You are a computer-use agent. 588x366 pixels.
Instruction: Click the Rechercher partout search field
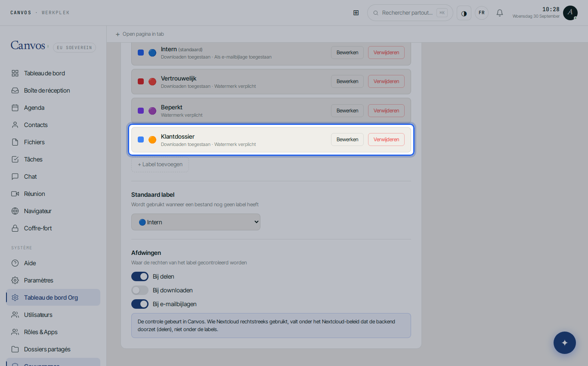tap(410, 13)
